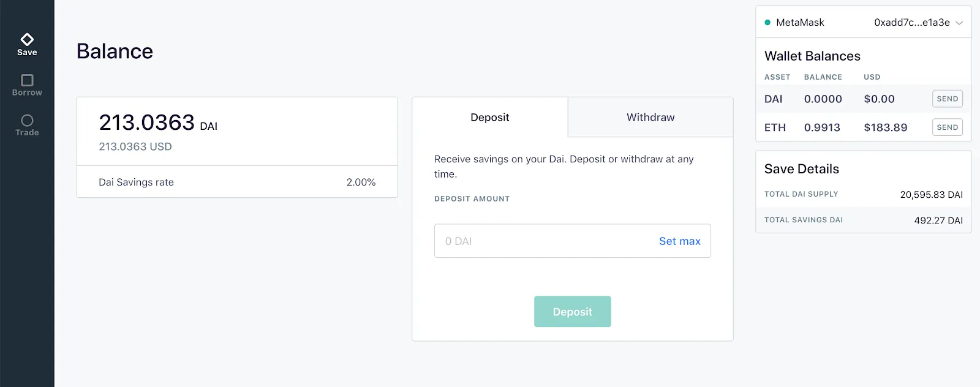Switch to the Withdraw tab

pyautogui.click(x=650, y=117)
